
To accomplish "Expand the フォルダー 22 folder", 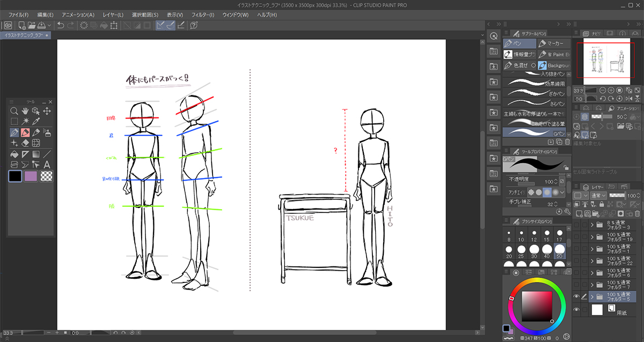I will (x=592, y=261).
